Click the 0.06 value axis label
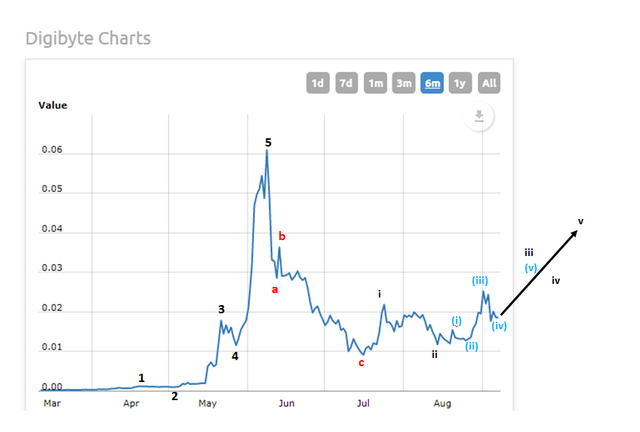The height and width of the screenshot is (432, 640). pyautogui.click(x=50, y=151)
